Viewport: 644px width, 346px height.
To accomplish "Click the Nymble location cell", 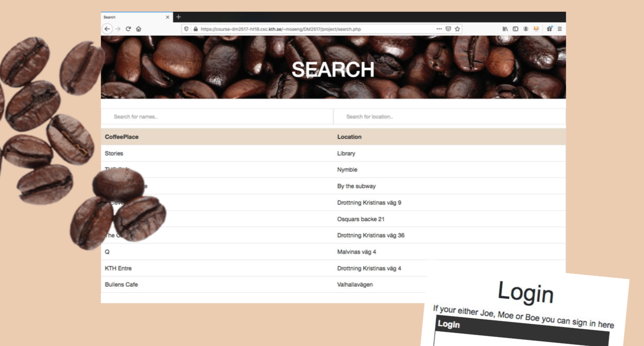I will coord(347,170).
